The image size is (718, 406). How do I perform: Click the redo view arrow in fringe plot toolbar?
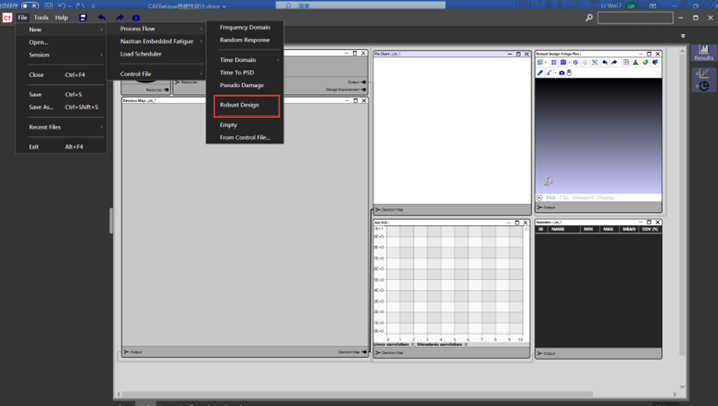(614, 62)
